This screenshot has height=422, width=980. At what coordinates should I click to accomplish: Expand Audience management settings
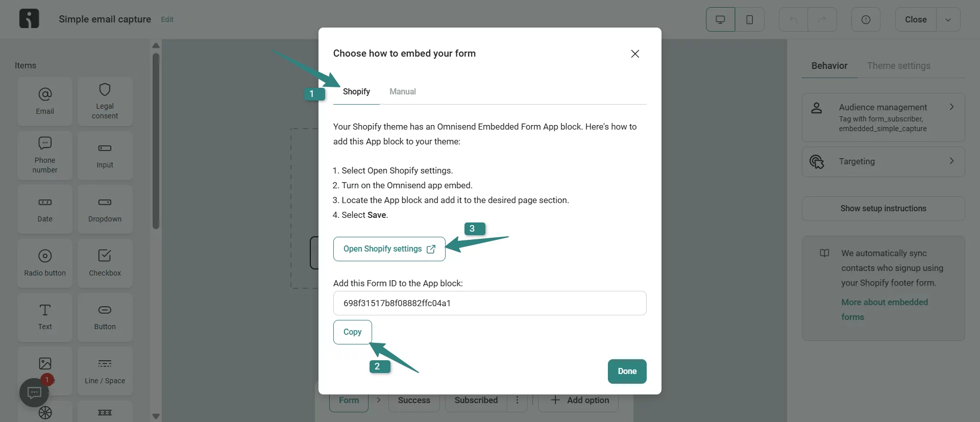pos(883,117)
